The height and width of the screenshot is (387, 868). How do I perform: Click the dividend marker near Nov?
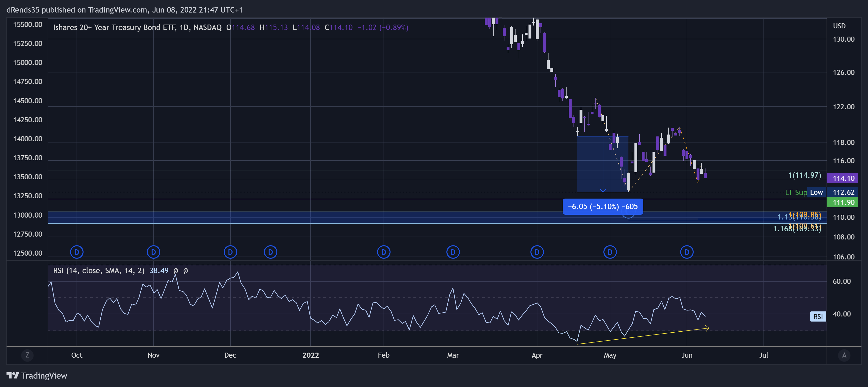154,252
